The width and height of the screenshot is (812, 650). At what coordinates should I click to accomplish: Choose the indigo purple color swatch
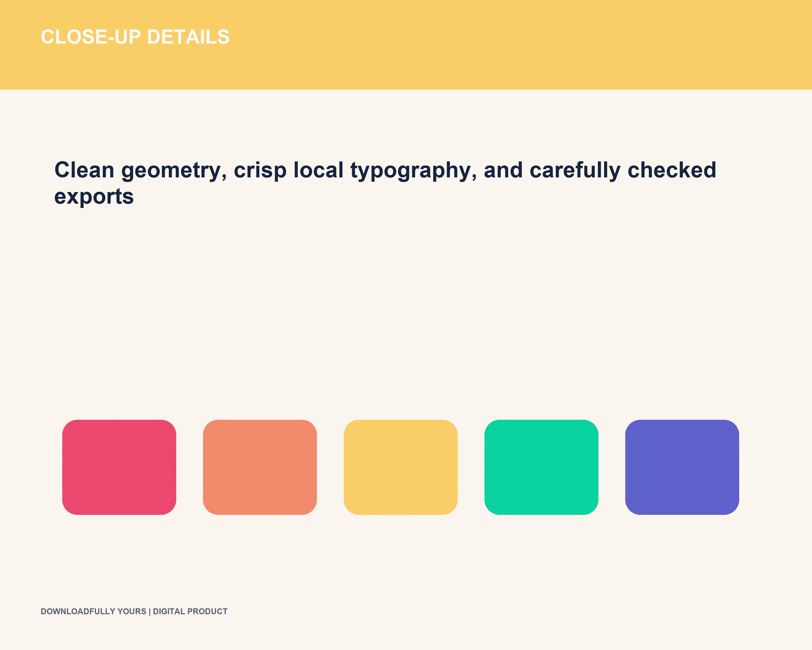click(x=682, y=467)
